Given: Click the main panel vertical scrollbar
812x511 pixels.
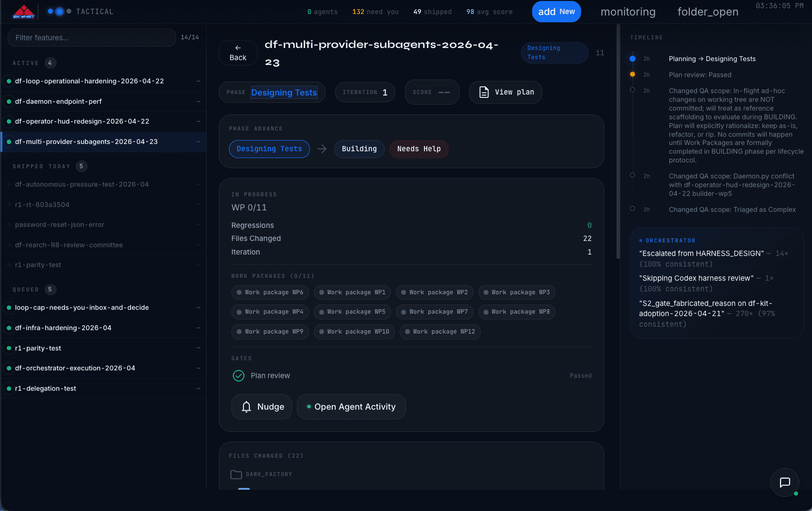Looking at the screenshot, I should click(x=618, y=142).
